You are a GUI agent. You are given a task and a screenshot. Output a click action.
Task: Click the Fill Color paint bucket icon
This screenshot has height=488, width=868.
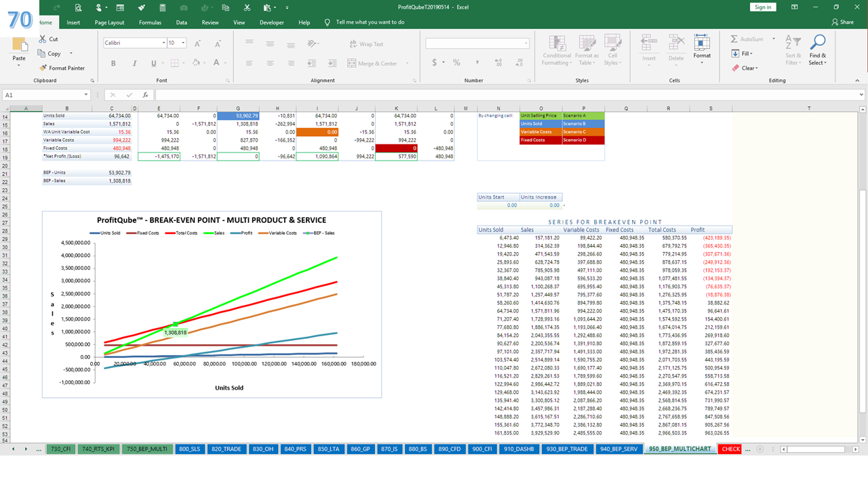point(196,63)
